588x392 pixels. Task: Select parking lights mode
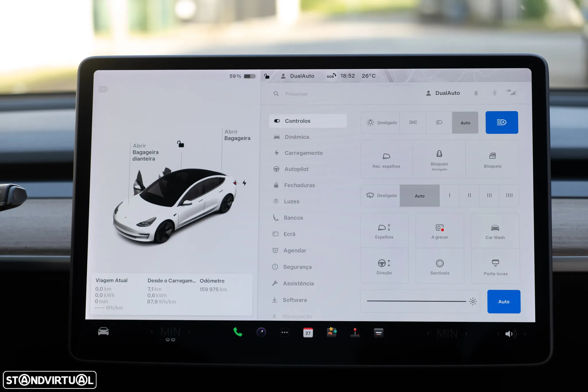coord(413,123)
